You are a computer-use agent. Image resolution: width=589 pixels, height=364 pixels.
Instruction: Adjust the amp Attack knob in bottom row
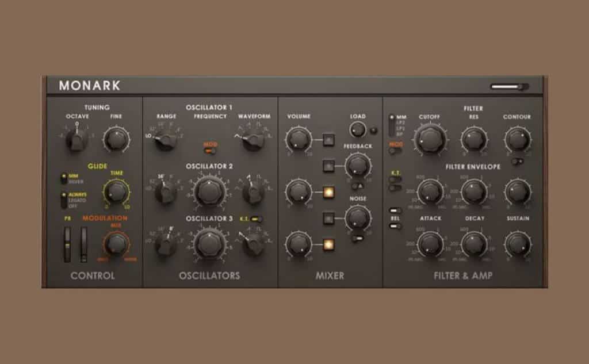pyautogui.click(x=430, y=244)
